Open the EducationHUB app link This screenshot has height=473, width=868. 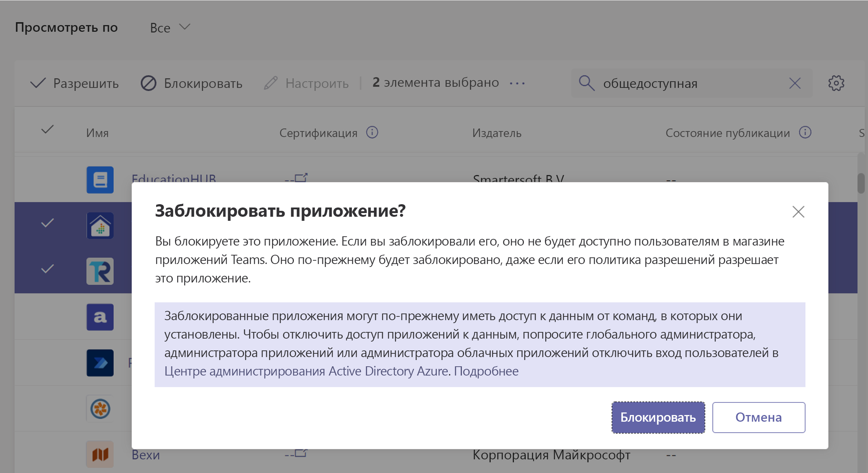tap(174, 178)
